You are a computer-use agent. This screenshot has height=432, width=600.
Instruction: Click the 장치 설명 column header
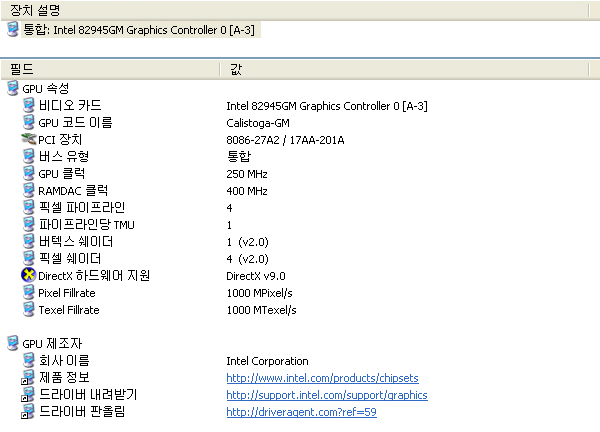[x=294, y=10]
